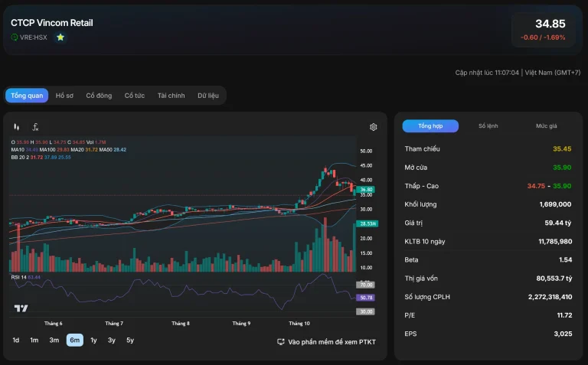The image size is (588, 365).
Task: Click Vào phần mềm để xem PTKT
Action: pyautogui.click(x=332, y=342)
